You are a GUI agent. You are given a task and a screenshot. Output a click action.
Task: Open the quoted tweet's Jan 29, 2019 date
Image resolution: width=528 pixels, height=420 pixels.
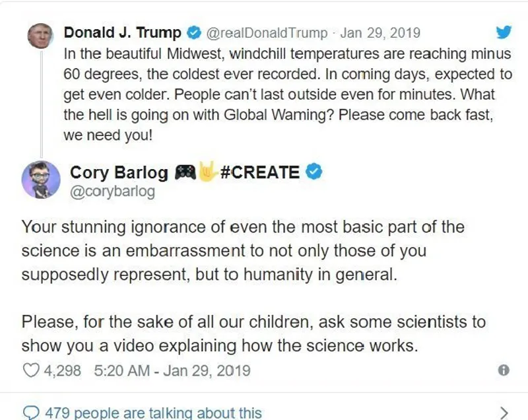pos(379,32)
